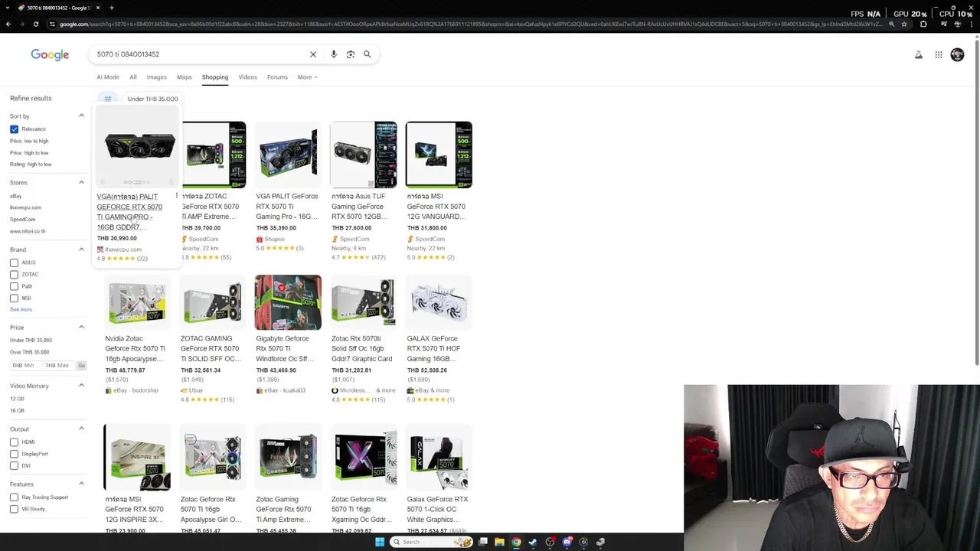Reload the page
980x551 pixels.
pyautogui.click(x=35, y=24)
